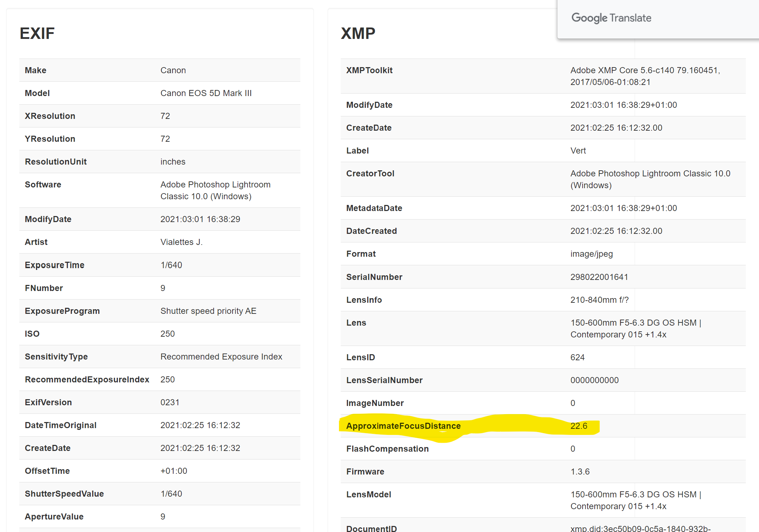Click the ApertureValue value 9
This screenshot has width=759, height=532.
[163, 517]
